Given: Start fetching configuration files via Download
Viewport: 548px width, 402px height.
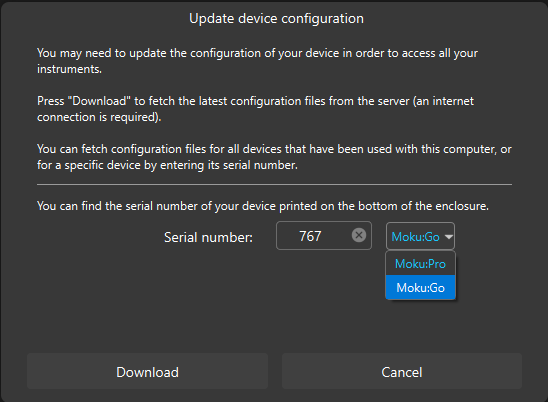Looking at the screenshot, I should (147, 372).
